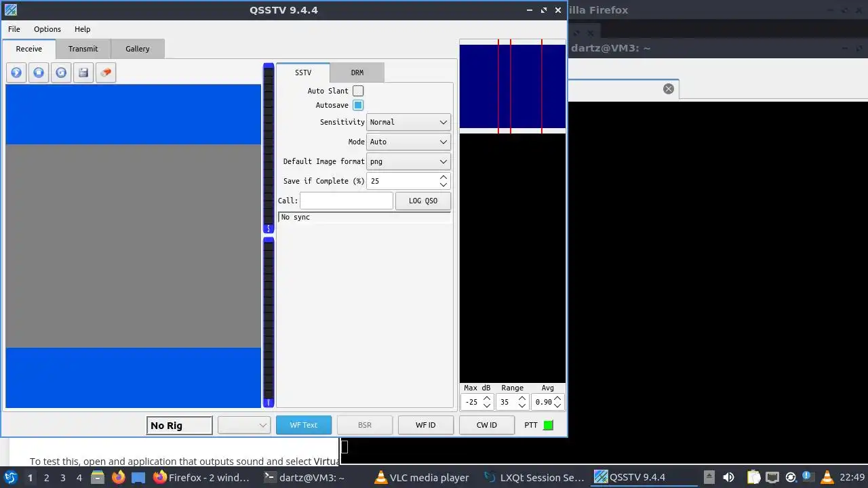The image size is (868, 488).
Task: Select the Receive tab
Action: (29, 49)
